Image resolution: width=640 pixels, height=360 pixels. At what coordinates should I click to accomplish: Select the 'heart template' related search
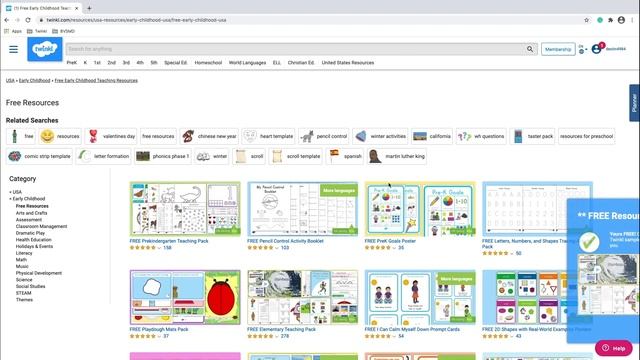click(x=268, y=136)
